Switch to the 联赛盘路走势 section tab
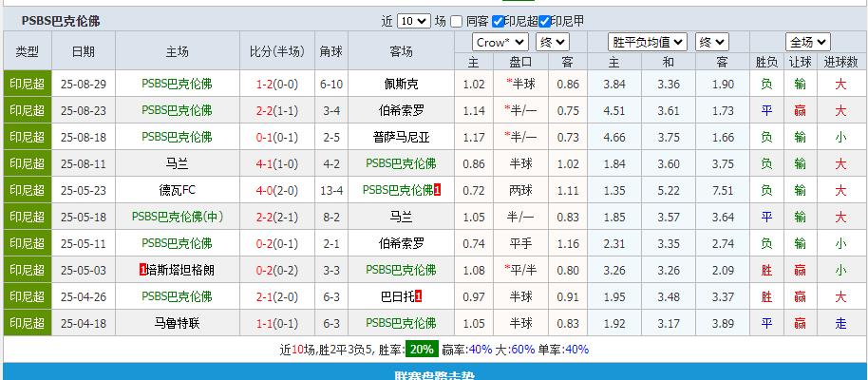Viewport: 868px width, 380px height. click(x=434, y=374)
